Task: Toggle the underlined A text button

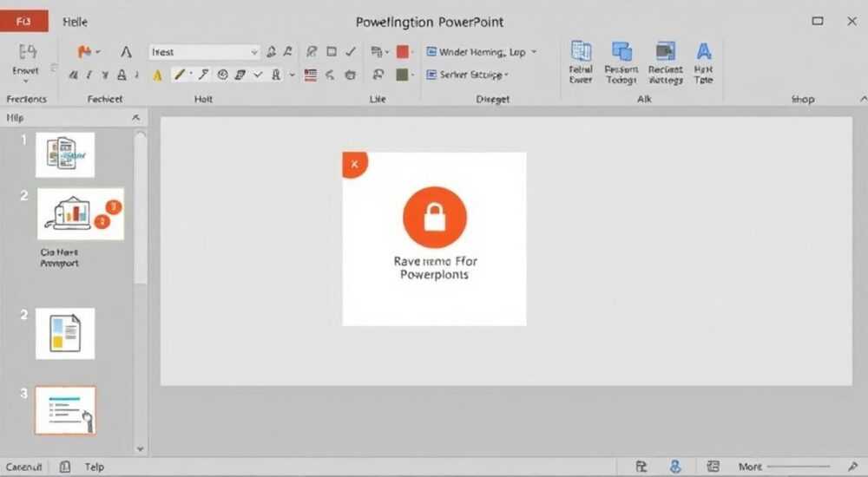Action: point(122,75)
